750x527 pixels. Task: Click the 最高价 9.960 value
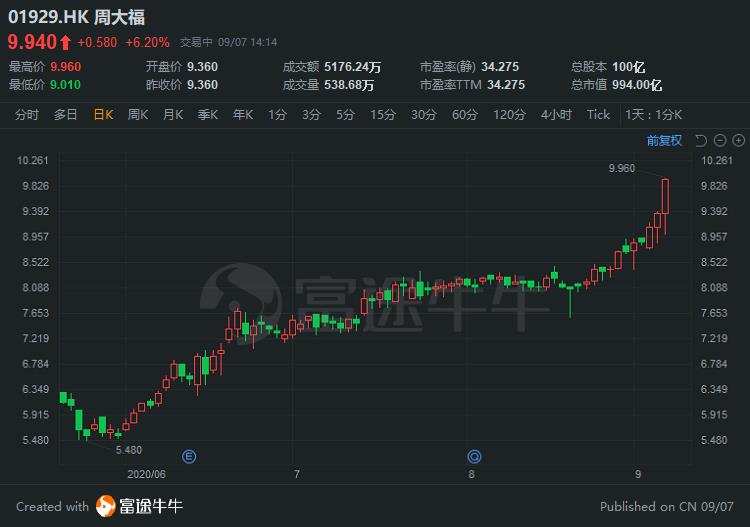click(x=66, y=67)
